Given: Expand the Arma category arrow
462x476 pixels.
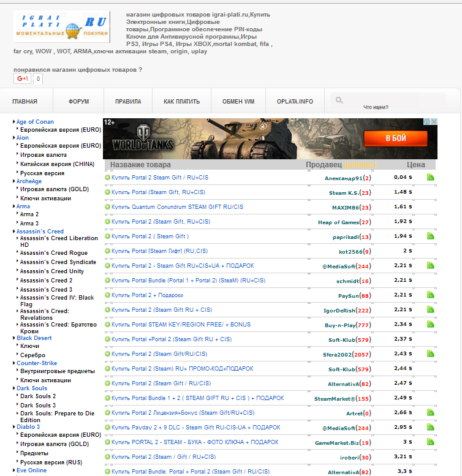Looking at the screenshot, I should coord(14,206).
